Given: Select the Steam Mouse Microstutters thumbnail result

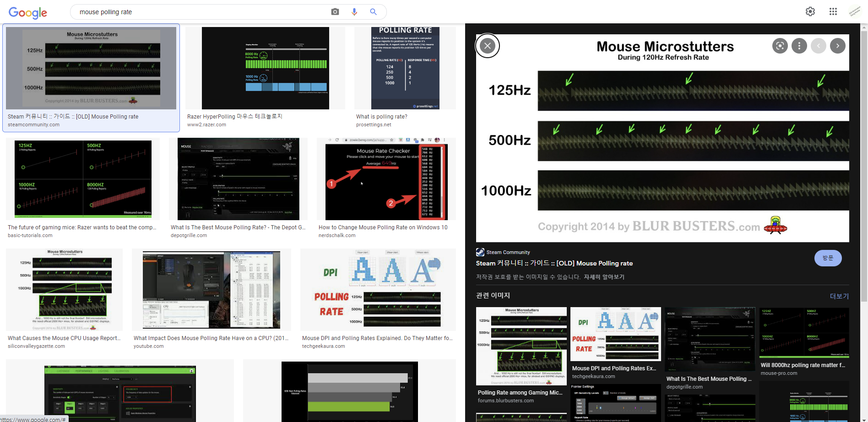Looking at the screenshot, I should tap(91, 68).
